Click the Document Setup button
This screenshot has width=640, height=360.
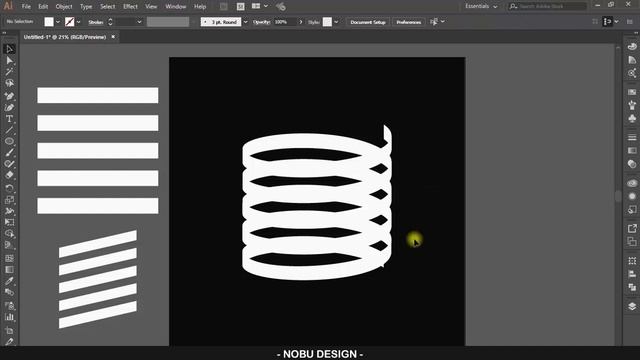368,22
